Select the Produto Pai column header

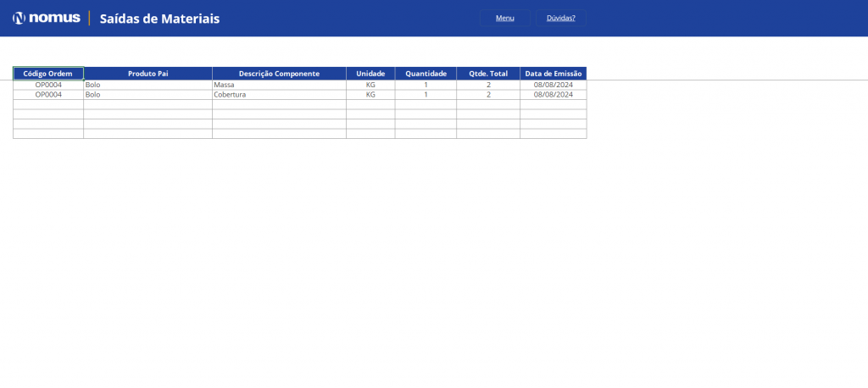(x=148, y=74)
